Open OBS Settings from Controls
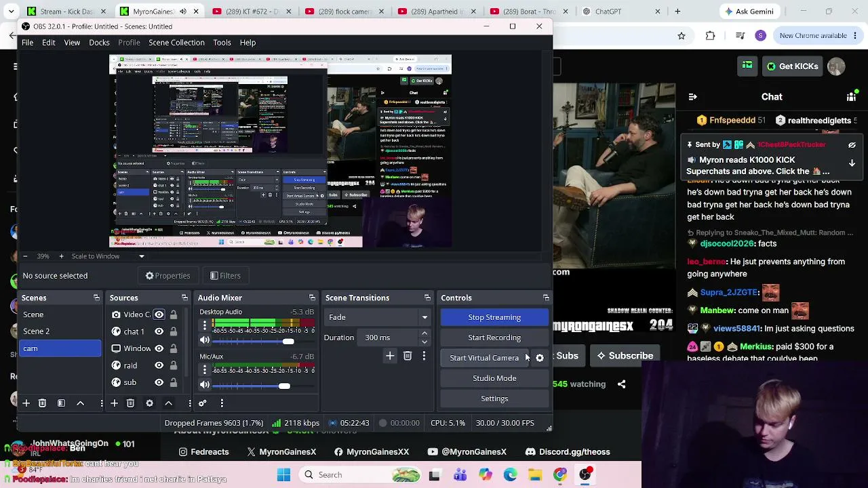 click(494, 399)
